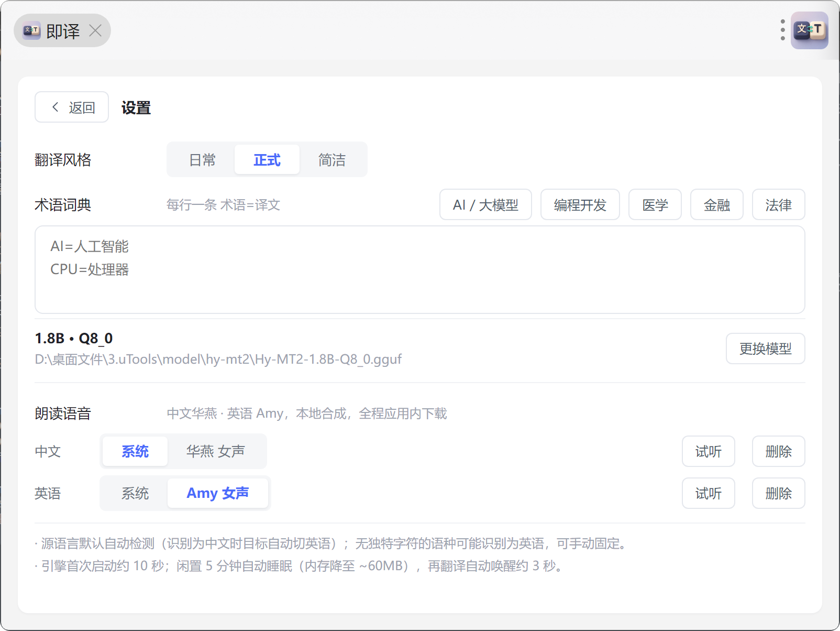Select 日常 translation style
The width and height of the screenshot is (840, 631).
coord(202,160)
